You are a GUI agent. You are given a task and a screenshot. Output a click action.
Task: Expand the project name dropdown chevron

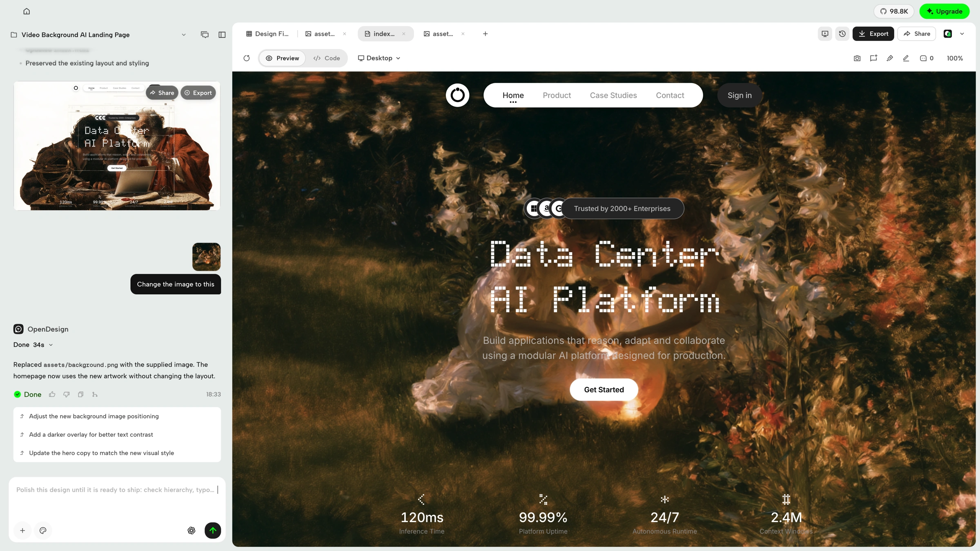click(x=184, y=35)
